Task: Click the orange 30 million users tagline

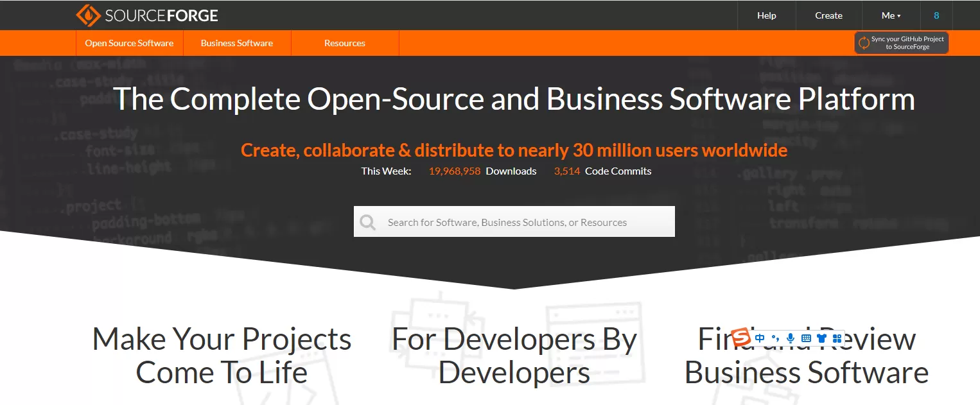Action: [x=514, y=150]
